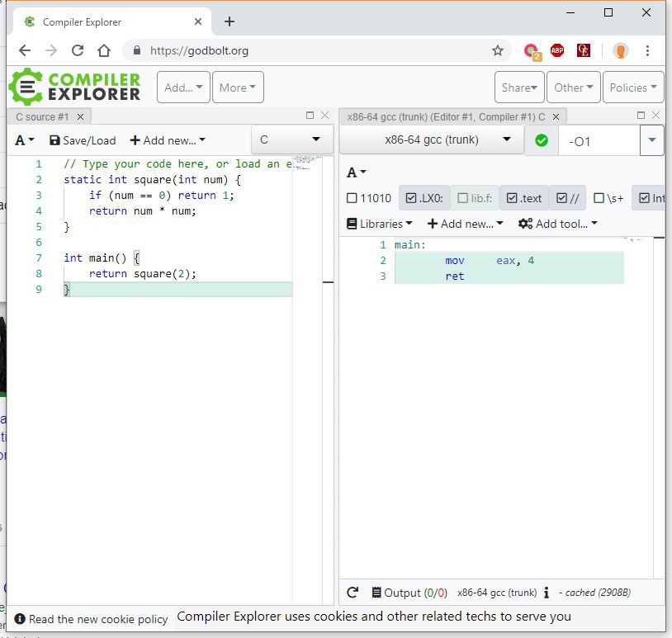Click the 'return num * num;' code line
The image size is (672, 638).
(142, 210)
